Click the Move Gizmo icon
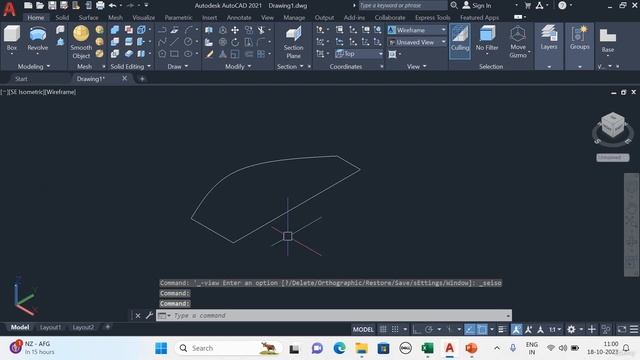The image size is (640, 360). tap(518, 42)
